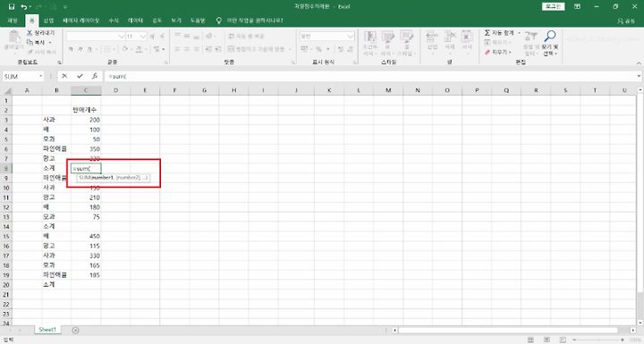Click the Insert cells icon
Image resolution: width=644 pixels, height=344 pixels.
(x=432, y=37)
